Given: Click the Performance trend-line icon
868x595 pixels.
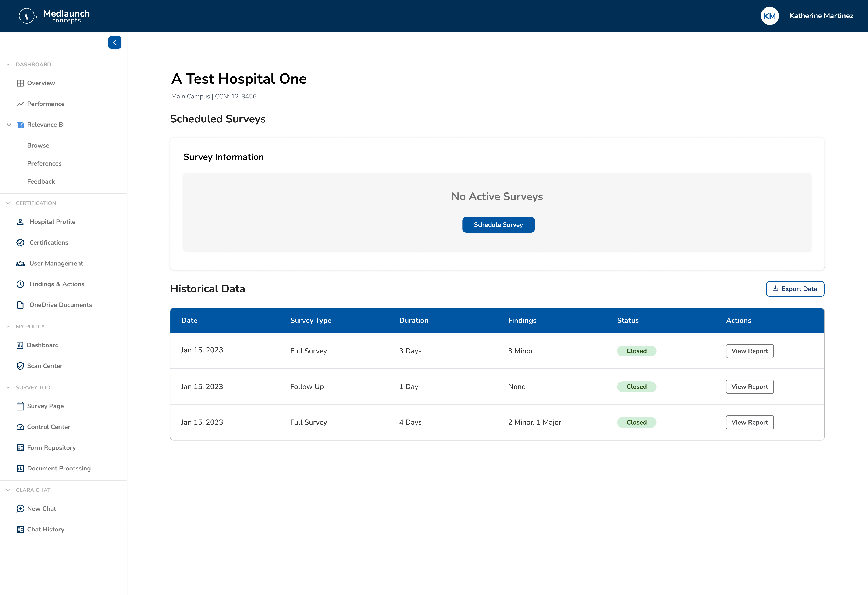Looking at the screenshot, I should click(20, 104).
